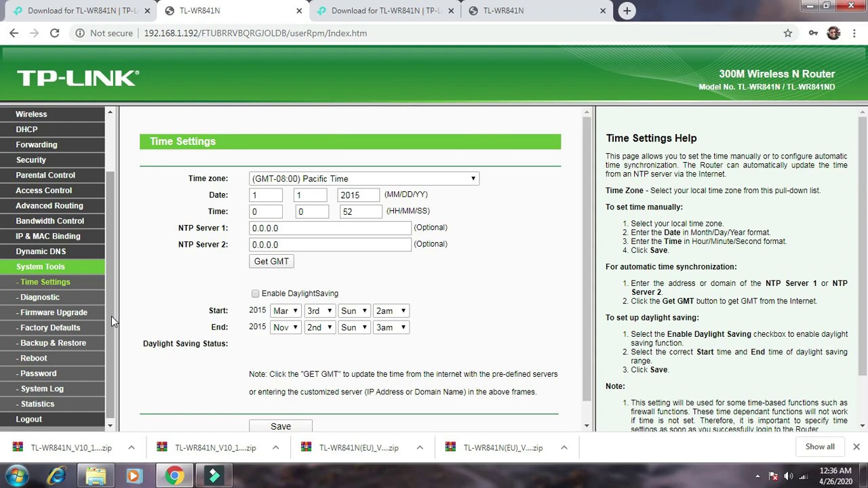Open first TL-WR841N(EU)_V zip download
The width and height of the screenshot is (868, 488).
[x=359, y=447]
